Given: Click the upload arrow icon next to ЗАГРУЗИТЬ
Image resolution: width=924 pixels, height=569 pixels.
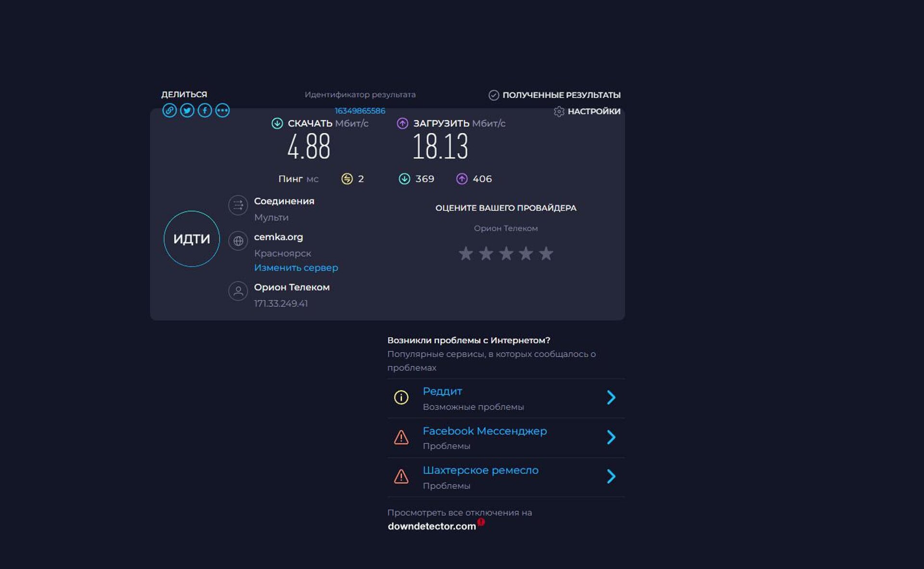Looking at the screenshot, I should pos(402,123).
